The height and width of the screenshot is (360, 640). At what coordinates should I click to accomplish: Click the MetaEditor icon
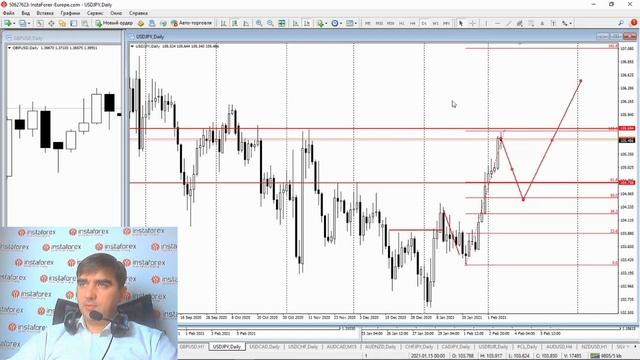coord(141,23)
